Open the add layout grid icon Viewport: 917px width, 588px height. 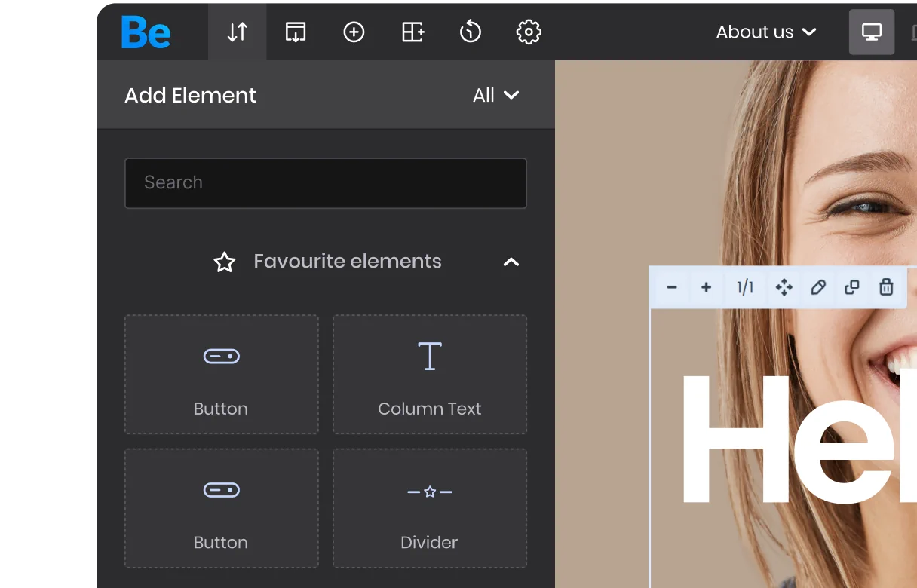point(412,32)
